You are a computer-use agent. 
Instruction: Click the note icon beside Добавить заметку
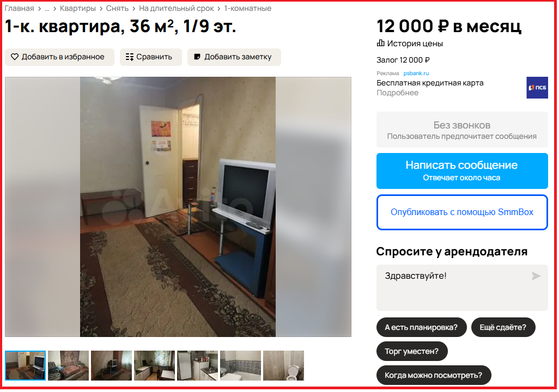click(x=197, y=57)
